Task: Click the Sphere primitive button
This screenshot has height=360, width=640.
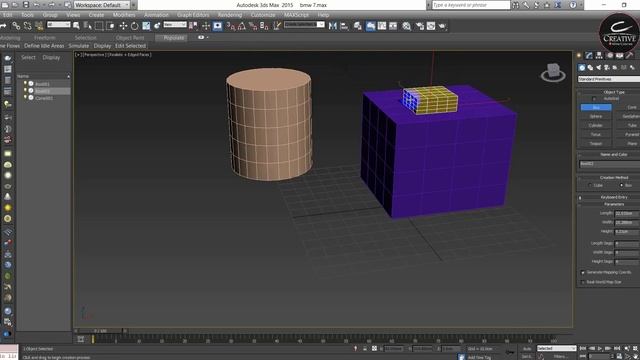Action: click(x=596, y=116)
